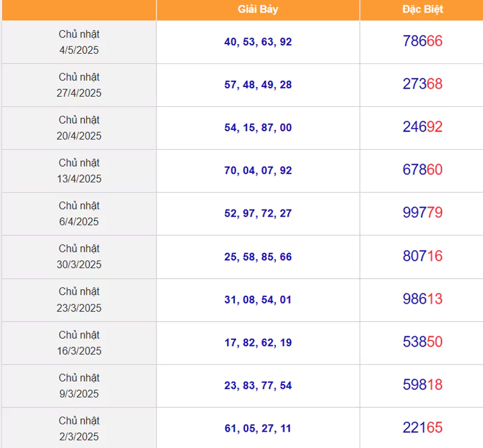Click Giải Bảy numbers 23, 83, 77, 54
Screen dimensions: 483x448
click(x=258, y=385)
